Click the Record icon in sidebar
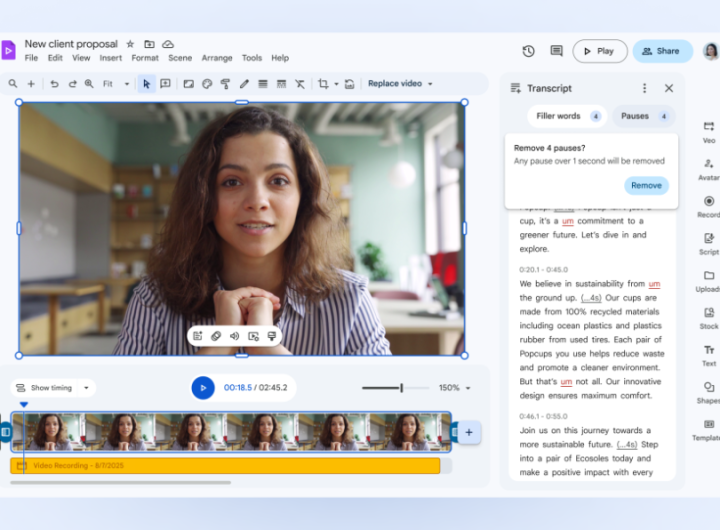The image size is (720, 530). (x=709, y=201)
